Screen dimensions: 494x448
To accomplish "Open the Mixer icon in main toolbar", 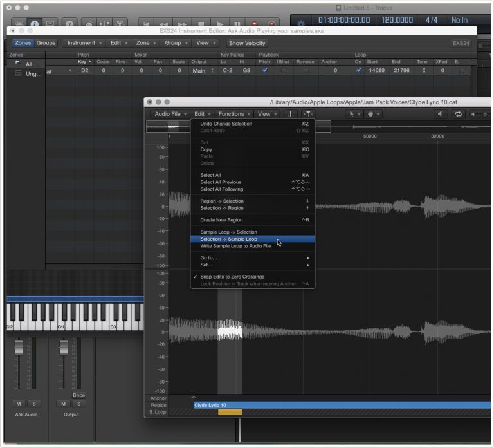I will [x=104, y=23].
